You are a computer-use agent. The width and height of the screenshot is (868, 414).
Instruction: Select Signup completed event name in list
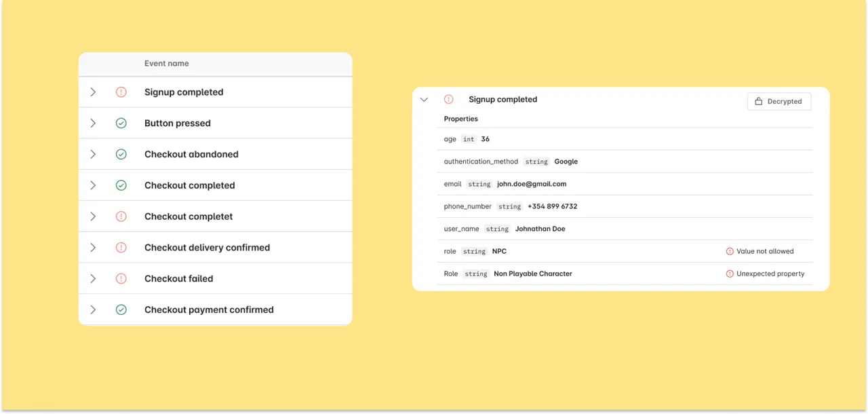point(184,92)
